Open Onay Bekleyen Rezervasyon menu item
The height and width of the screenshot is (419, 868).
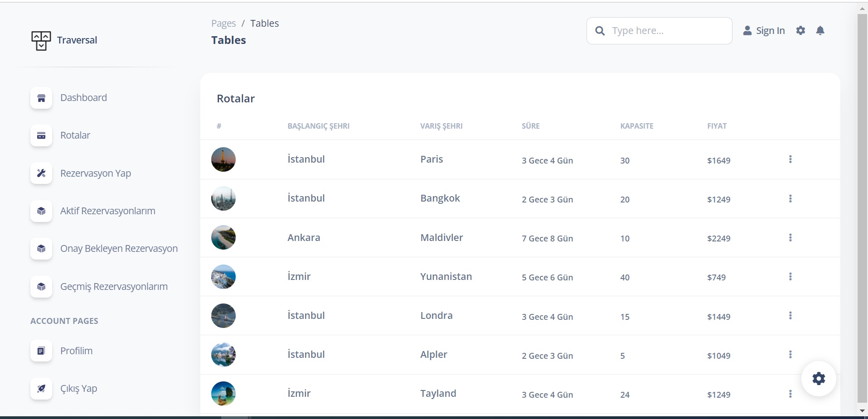119,249
